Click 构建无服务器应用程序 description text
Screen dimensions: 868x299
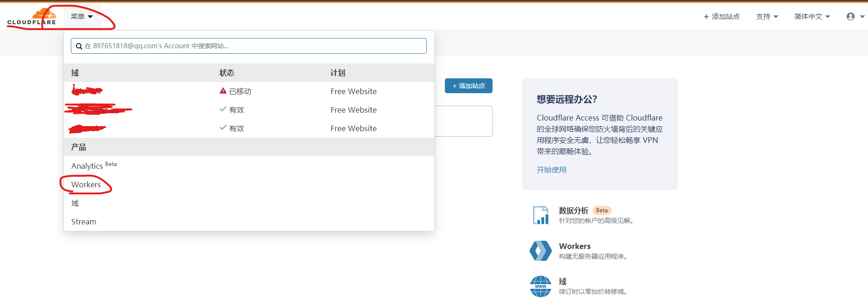click(593, 256)
